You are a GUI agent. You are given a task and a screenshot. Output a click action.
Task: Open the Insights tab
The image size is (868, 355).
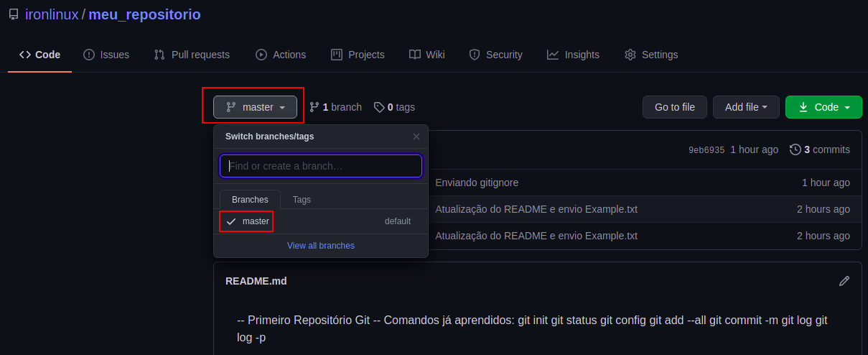coord(573,55)
